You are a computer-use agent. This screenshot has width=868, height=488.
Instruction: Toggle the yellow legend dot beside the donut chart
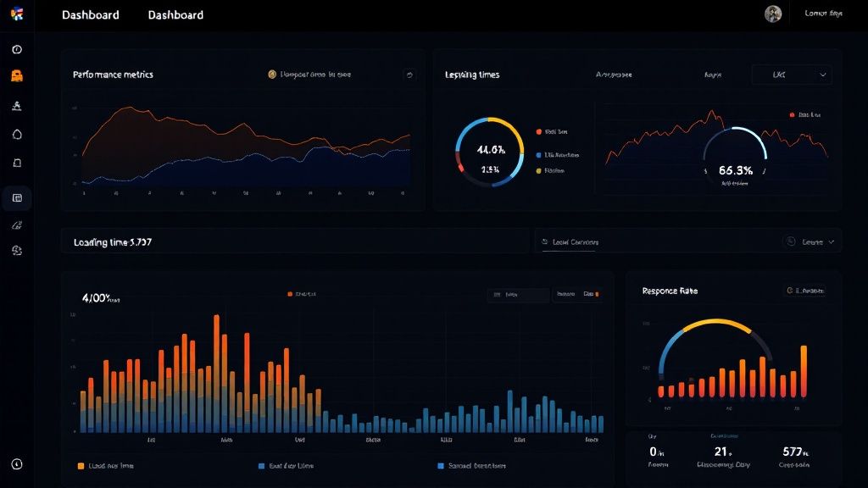(538, 171)
